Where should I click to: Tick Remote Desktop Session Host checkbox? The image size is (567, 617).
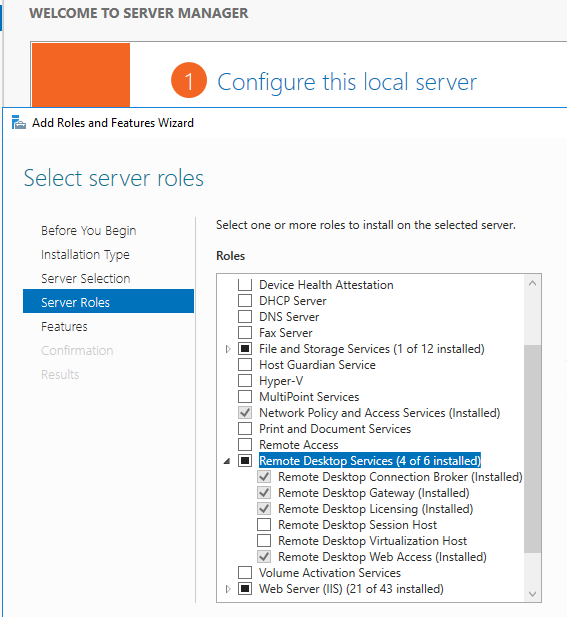[x=264, y=525]
